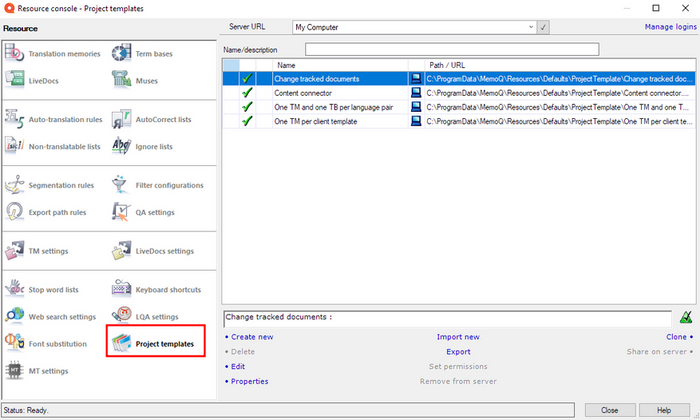
Task: Select Change tracked documents template name
Action: (317, 79)
